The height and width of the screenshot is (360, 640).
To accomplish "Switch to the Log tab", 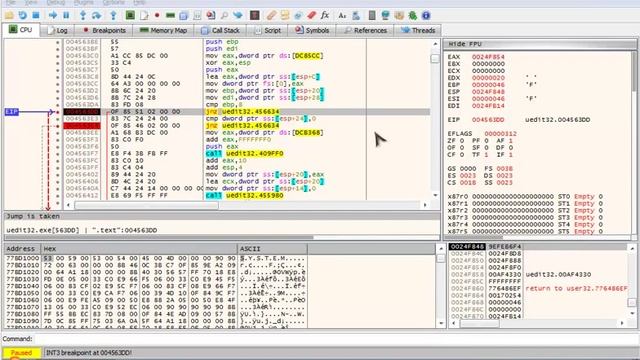I will point(57,30).
